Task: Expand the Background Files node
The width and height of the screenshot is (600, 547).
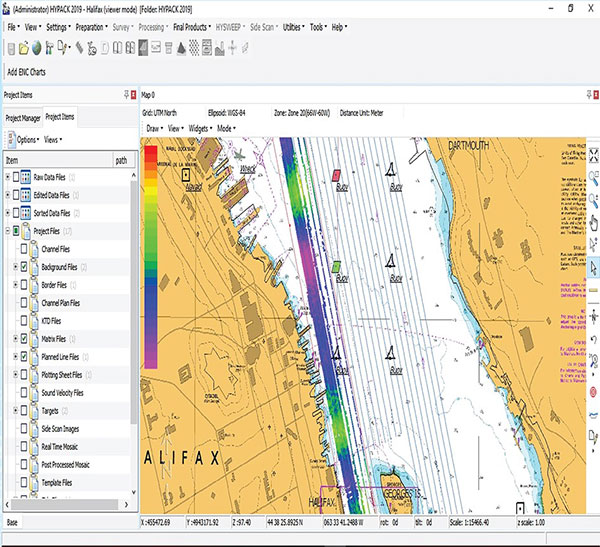Action: pos(15,267)
